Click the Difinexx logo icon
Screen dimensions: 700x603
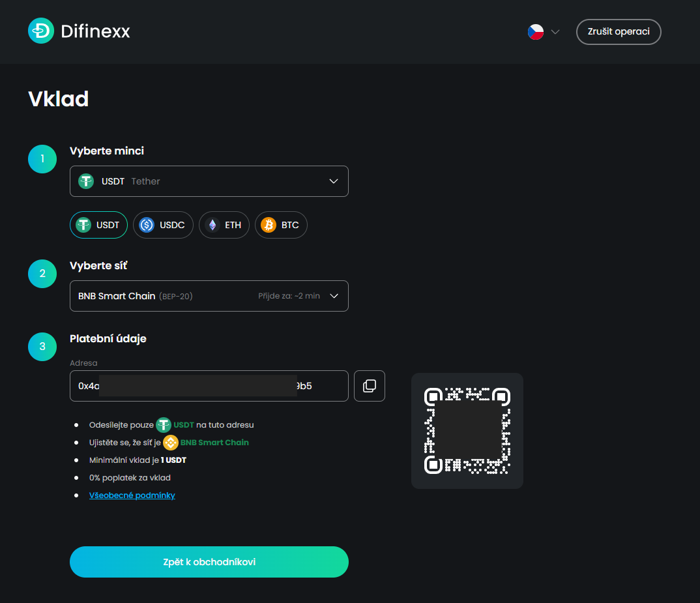pyautogui.click(x=41, y=31)
